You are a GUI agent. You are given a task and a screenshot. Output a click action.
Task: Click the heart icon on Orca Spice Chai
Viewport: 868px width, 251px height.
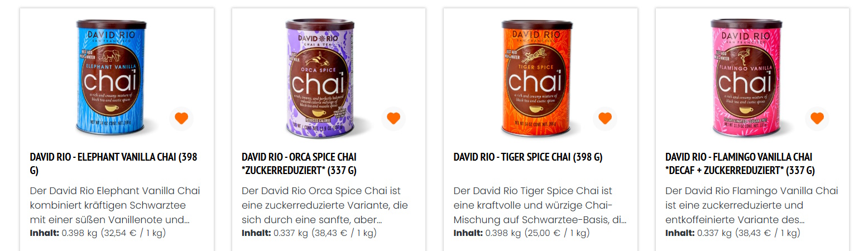394,118
